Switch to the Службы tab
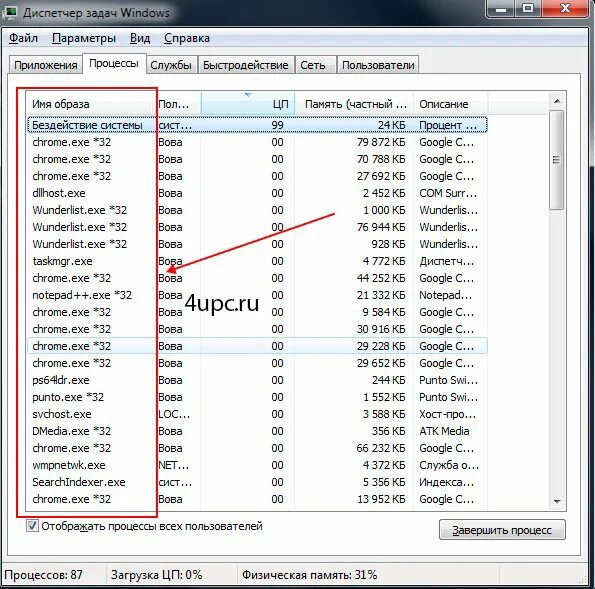The width and height of the screenshot is (595, 589). 171,65
